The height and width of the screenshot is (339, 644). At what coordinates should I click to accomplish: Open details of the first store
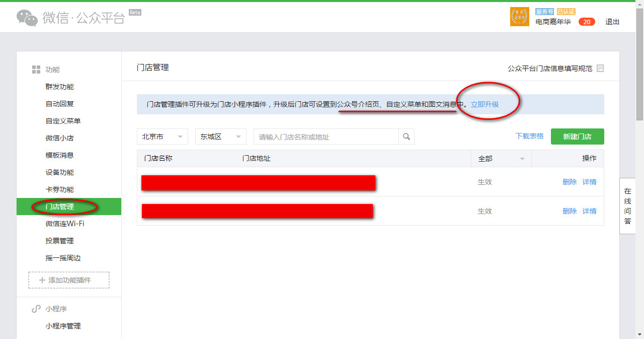(x=589, y=182)
